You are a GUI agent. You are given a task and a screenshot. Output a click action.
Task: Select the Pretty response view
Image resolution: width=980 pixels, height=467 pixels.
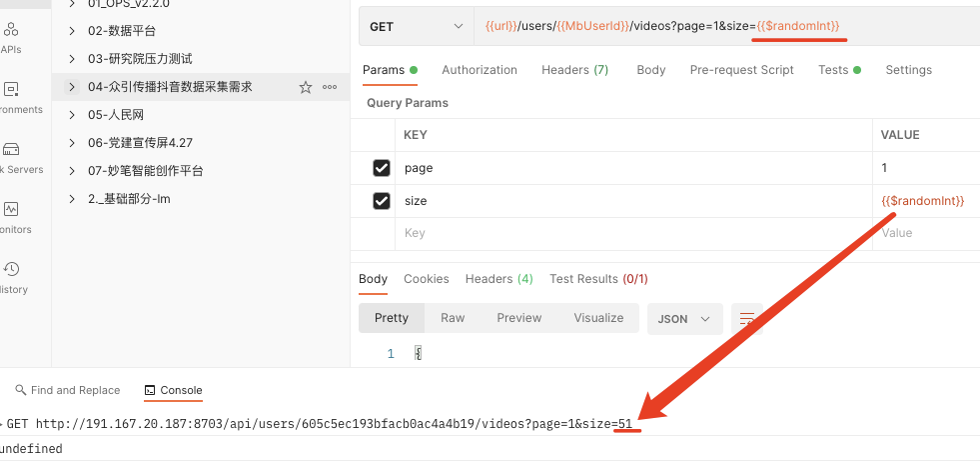(392, 318)
